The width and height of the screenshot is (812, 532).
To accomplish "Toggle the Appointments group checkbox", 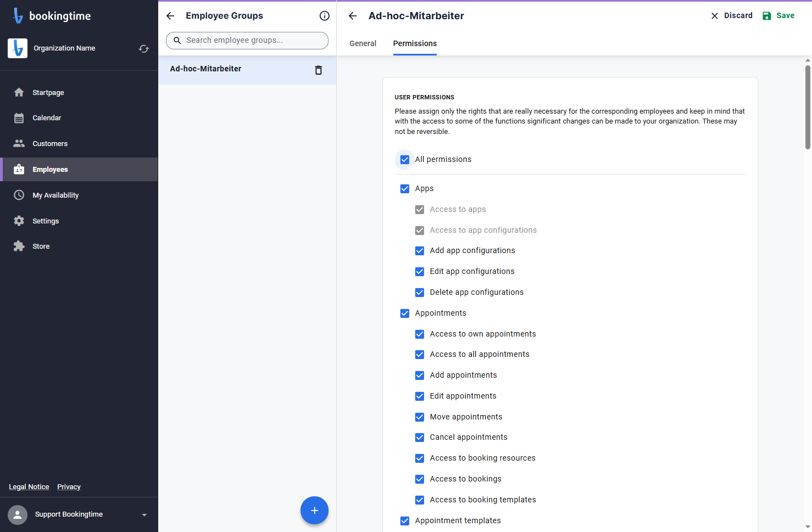I will point(405,313).
